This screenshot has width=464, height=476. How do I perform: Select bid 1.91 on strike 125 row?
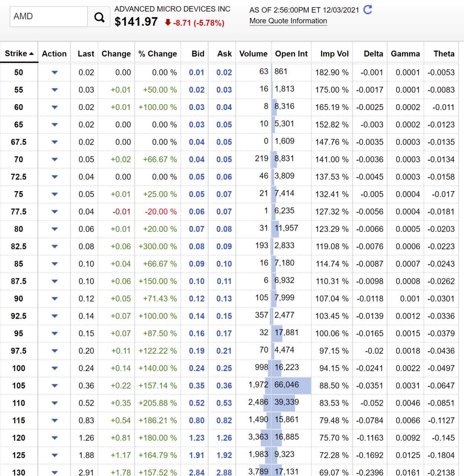pyautogui.click(x=197, y=455)
